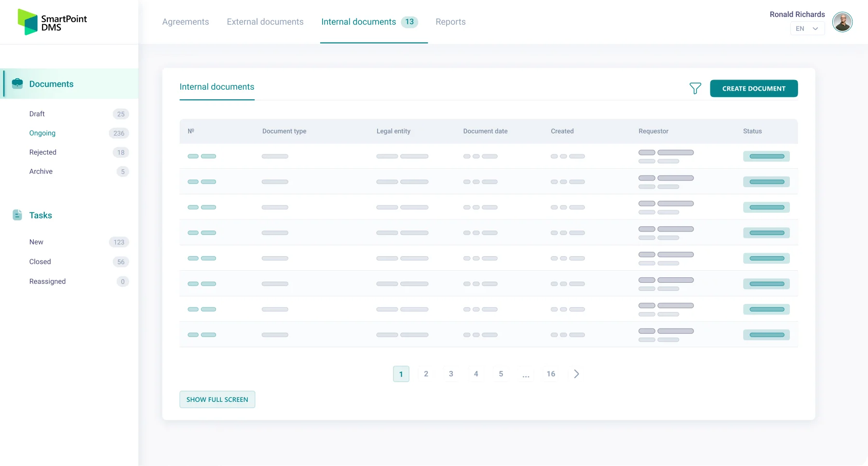Switch to the Agreements tab

[185, 22]
